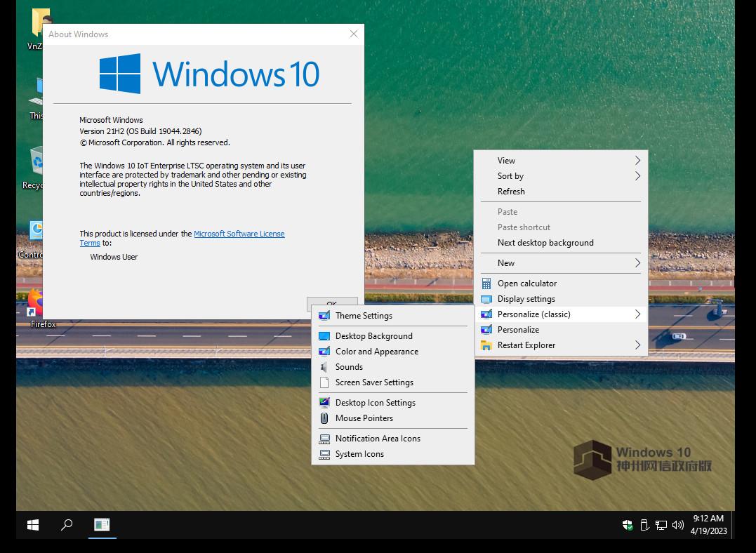Open the Windows Start button
Image resolution: width=756 pixels, height=553 pixels.
point(33,525)
